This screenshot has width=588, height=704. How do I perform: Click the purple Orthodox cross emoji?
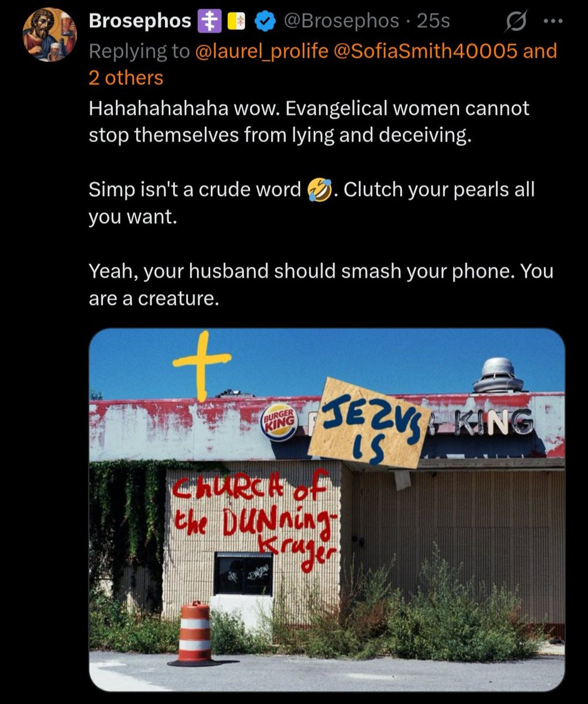click(x=207, y=22)
